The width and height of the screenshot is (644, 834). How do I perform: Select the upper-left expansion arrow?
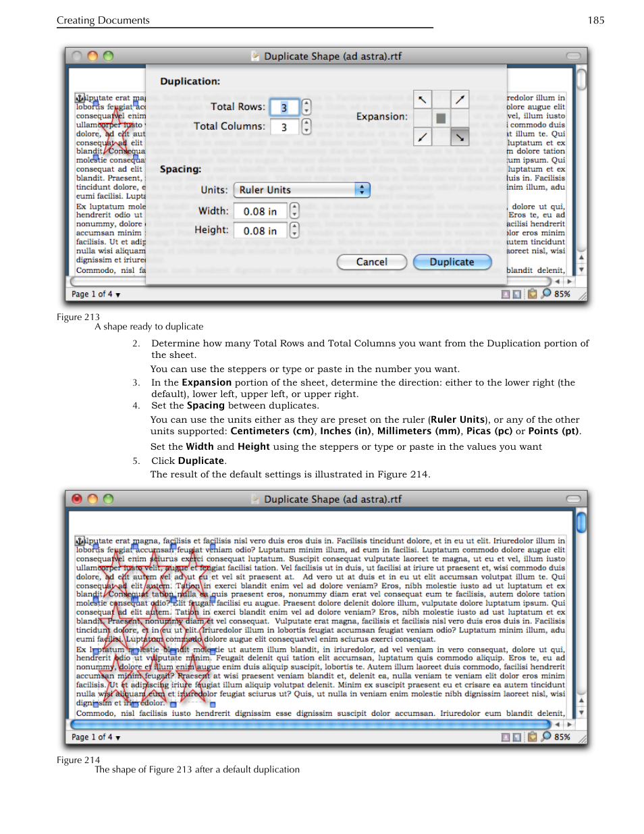pos(422,99)
